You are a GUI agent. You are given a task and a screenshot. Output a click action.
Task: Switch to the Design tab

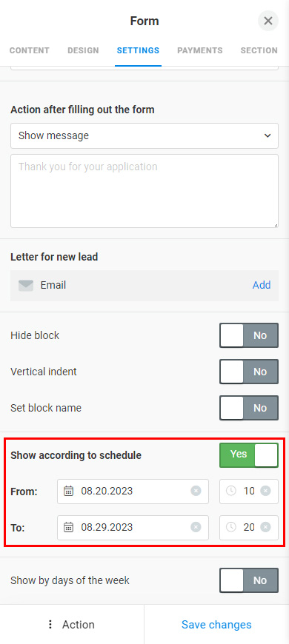pos(83,50)
